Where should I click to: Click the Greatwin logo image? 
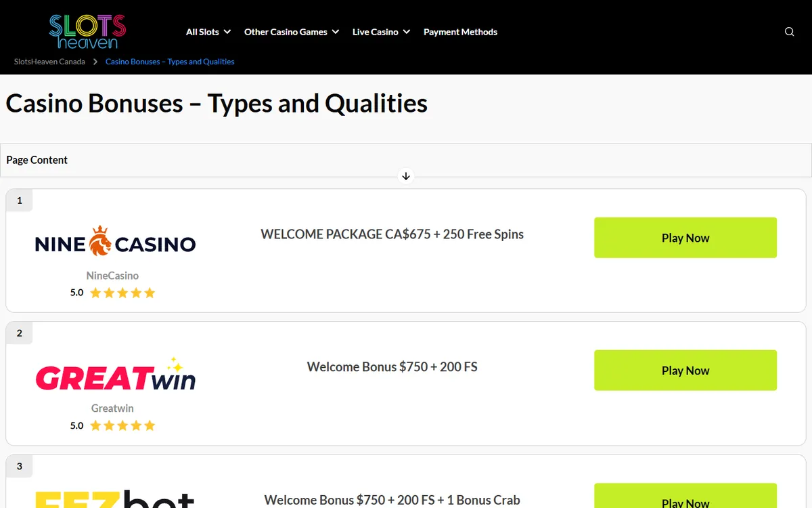115,374
